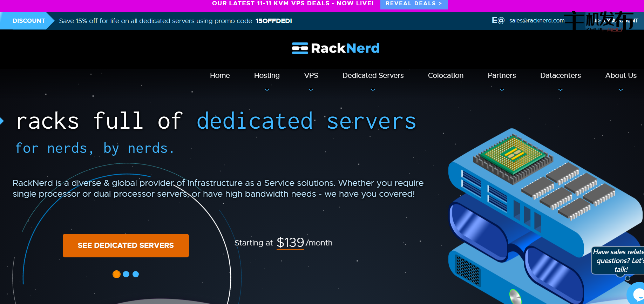The height and width of the screenshot is (304, 644).
Task: Open the Hosting menu
Action: point(267,75)
